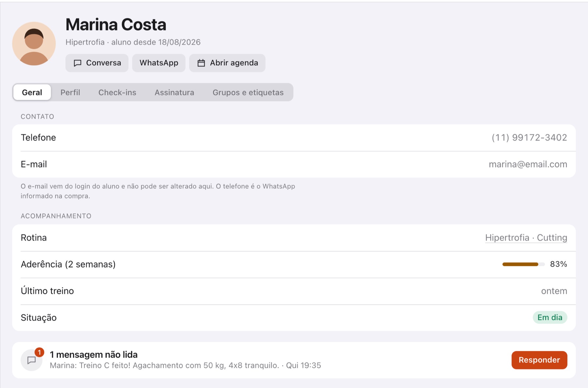The height and width of the screenshot is (388, 588).
Task: Click the Marina Costa name heading
Action: (x=116, y=25)
